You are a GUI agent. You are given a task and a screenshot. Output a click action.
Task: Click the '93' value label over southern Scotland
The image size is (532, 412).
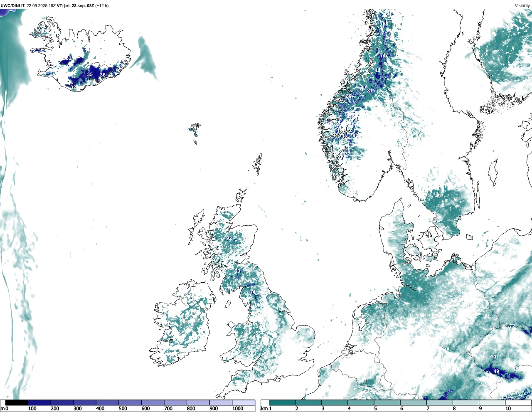(x=238, y=271)
